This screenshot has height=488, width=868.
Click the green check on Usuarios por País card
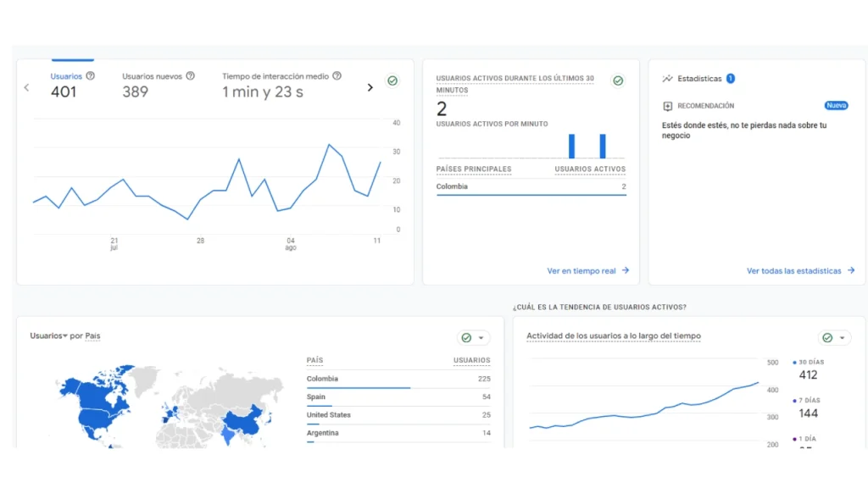(467, 337)
